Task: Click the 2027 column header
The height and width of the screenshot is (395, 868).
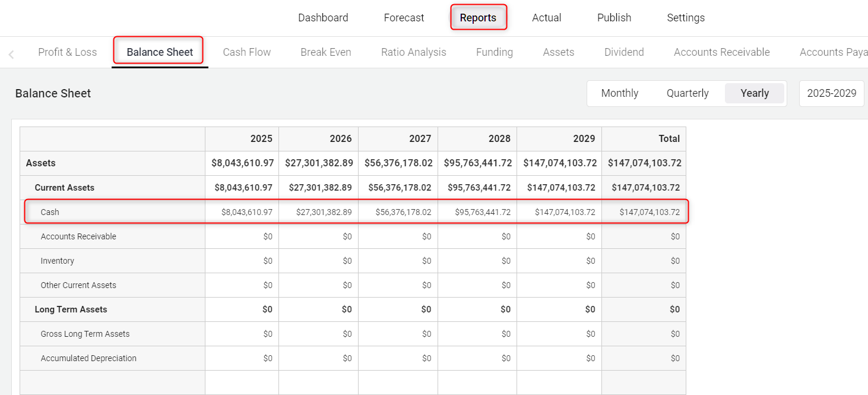Action: click(398, 138)
